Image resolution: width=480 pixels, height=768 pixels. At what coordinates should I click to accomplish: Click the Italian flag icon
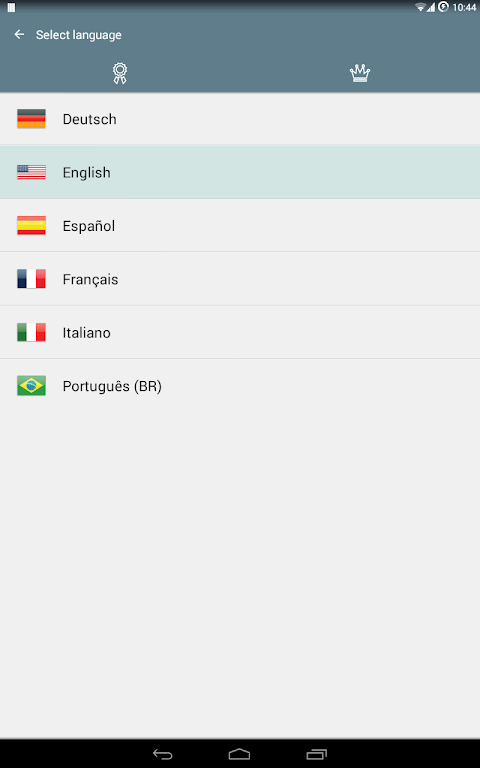tap(31, 332)
